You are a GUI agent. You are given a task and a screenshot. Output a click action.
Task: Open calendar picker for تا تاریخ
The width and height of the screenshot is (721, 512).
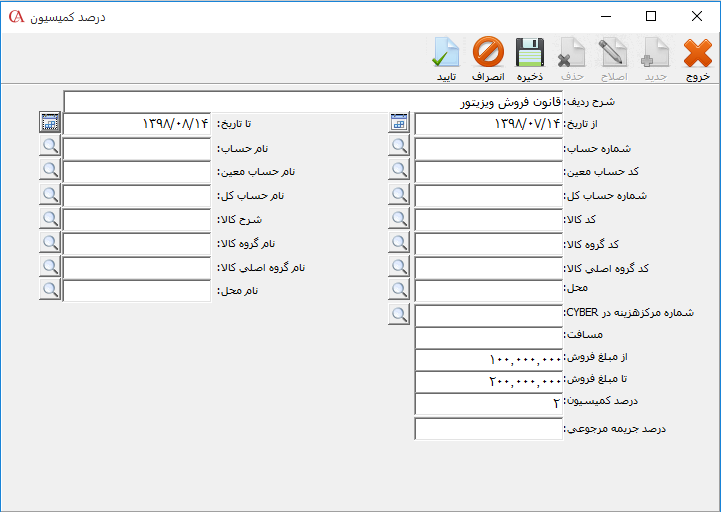pyautogui.click(x=50, y=123)
